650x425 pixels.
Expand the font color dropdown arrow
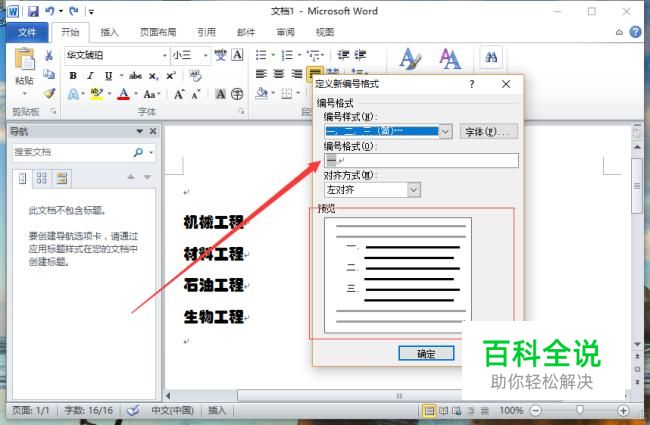point(136,94)
